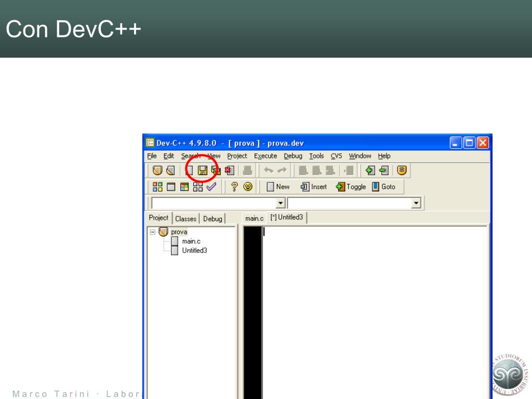Click the Goto bookmark button
The height and width of the screenshot is (399, 532).
pos(384,187)
